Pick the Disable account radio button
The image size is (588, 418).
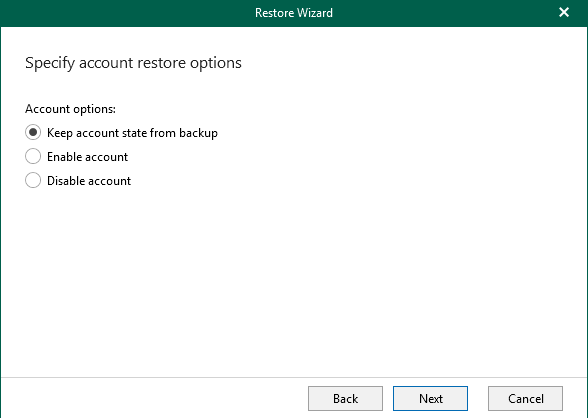[33, 180]
